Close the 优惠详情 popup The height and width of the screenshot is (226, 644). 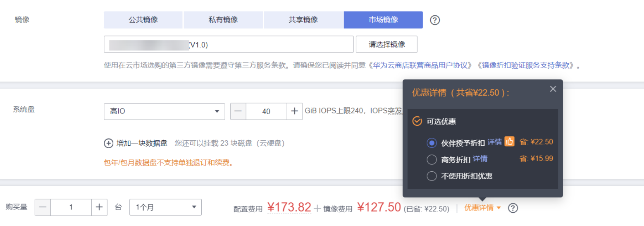point(553,89)
